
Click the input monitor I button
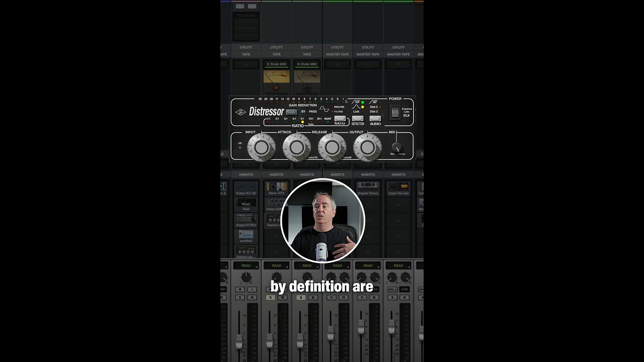tap(252, 290)
